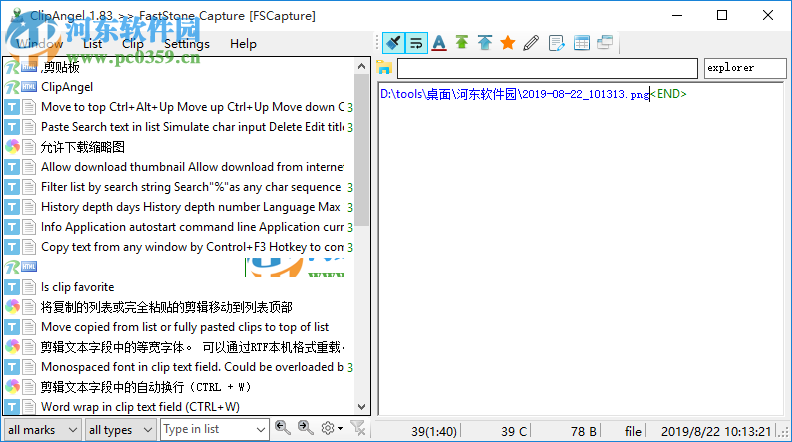Click the next-match search magnifier icon
Screen dimensions: 792x442
tap(305, 428)
